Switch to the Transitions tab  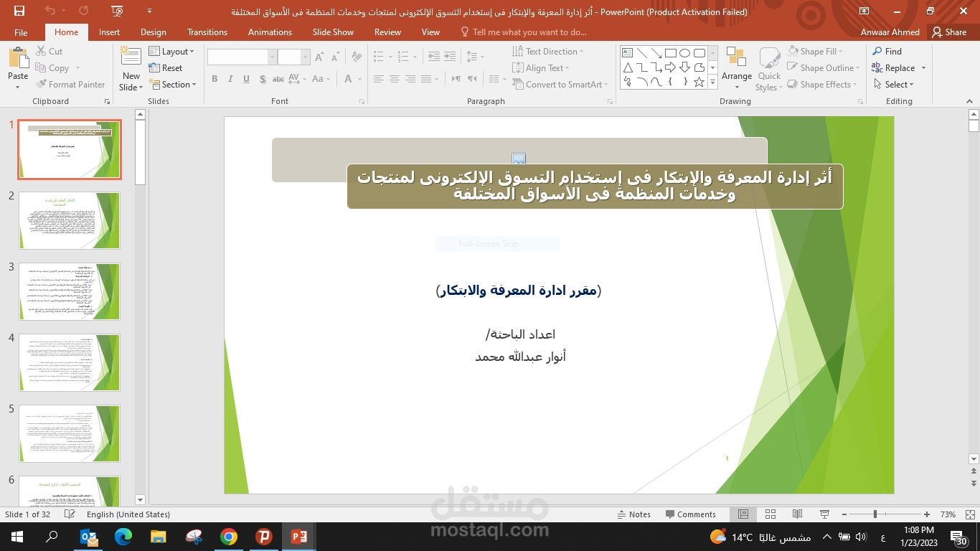point(207,32)
